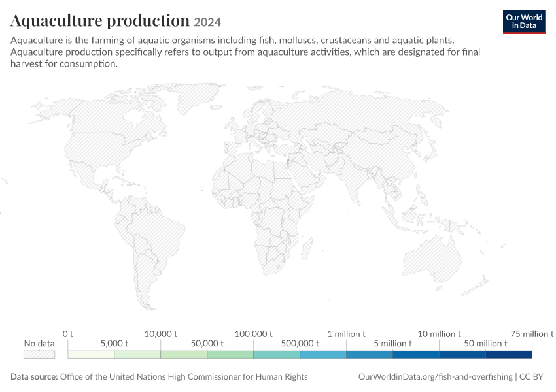Click the data source text in footer
The width and height of the screenshot is (556, 392).
point(159,377)
